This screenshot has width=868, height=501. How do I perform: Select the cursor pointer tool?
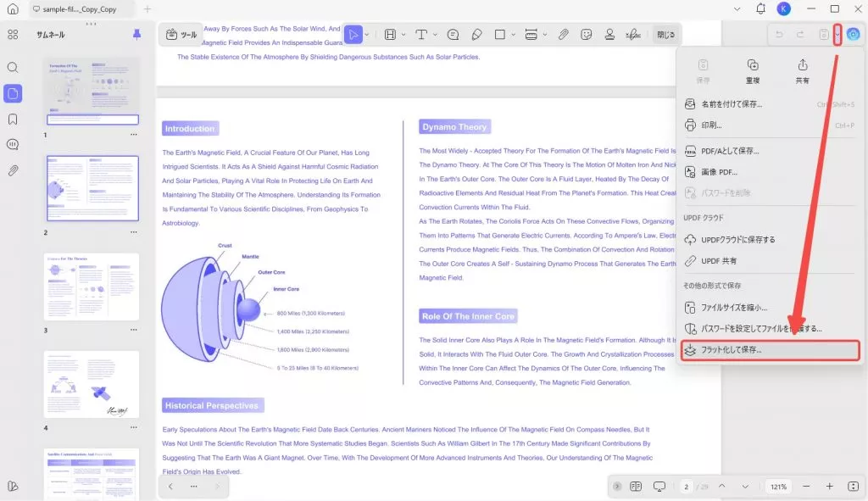pyautogui.click(x=353, y=34)
